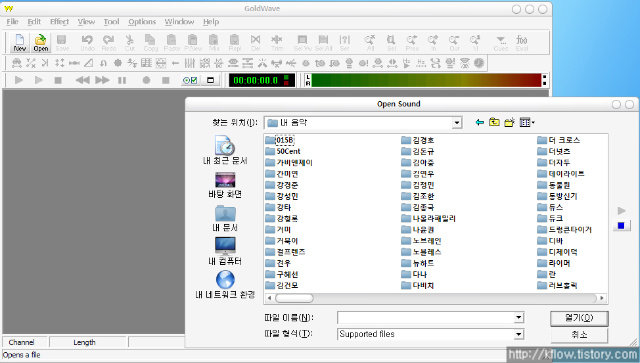Click the Open toolbar icon
This screenshot has width=640, height=363.
(40, 43)
